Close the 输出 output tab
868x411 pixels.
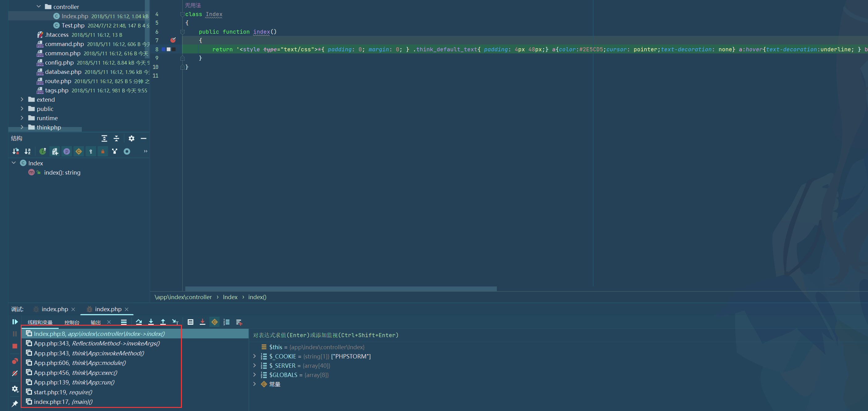109,322
